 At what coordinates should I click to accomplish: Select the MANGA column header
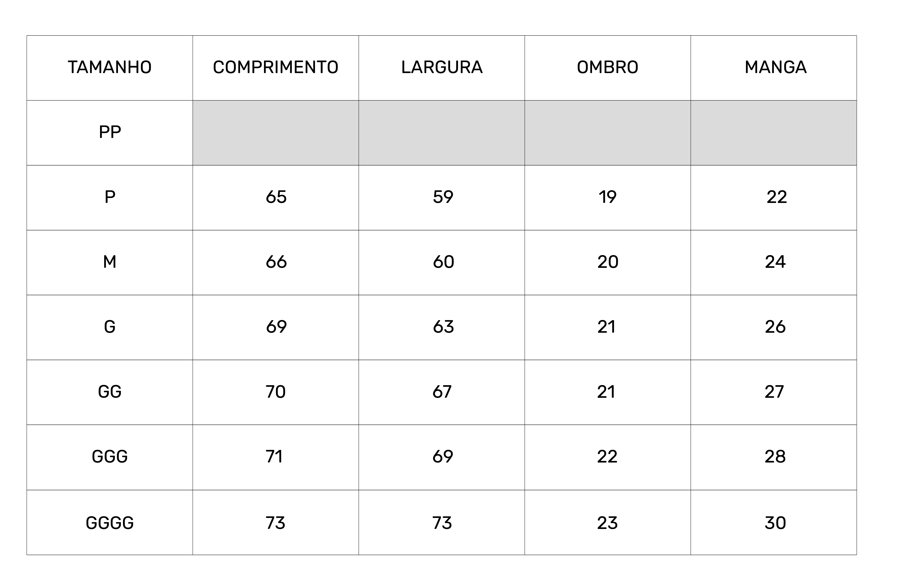[776, 67]
